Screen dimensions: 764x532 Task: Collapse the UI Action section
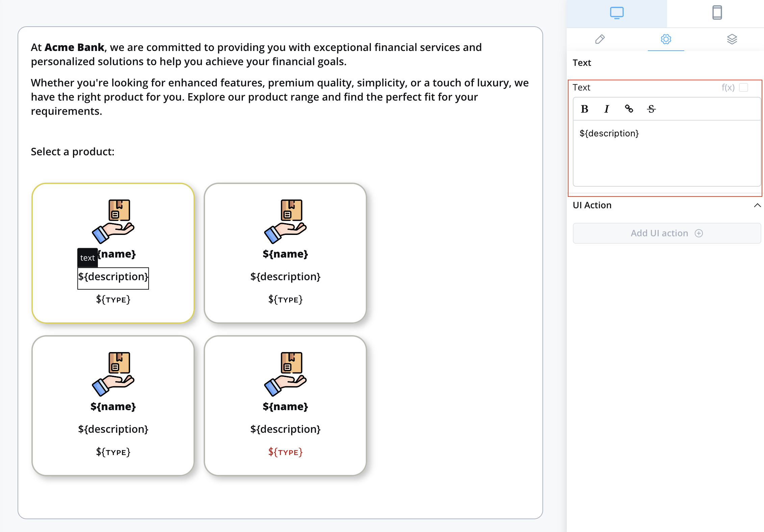(757, 205)
